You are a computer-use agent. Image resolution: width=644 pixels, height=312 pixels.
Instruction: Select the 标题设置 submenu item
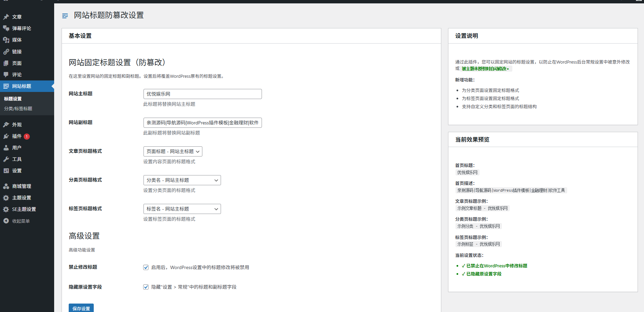(x=13, y=99)
